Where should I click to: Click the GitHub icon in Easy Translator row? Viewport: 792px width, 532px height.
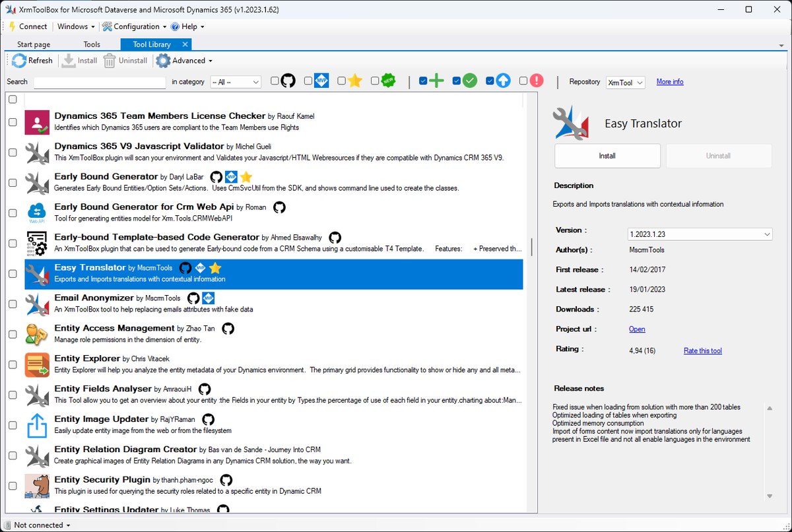(x=185, y=268)
